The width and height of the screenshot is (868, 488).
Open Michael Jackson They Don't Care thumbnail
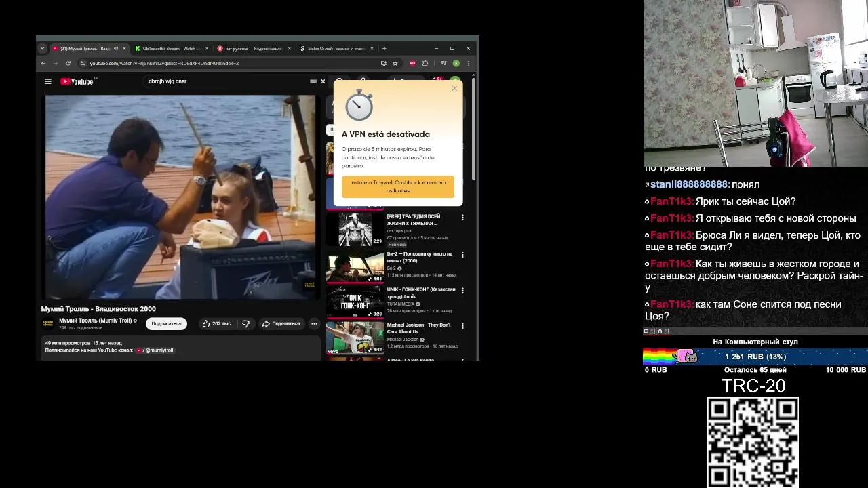[x=355, y=338]
